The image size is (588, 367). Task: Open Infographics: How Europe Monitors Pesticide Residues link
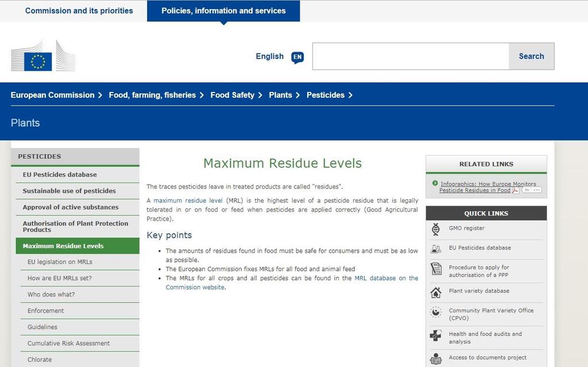[488, 187]
